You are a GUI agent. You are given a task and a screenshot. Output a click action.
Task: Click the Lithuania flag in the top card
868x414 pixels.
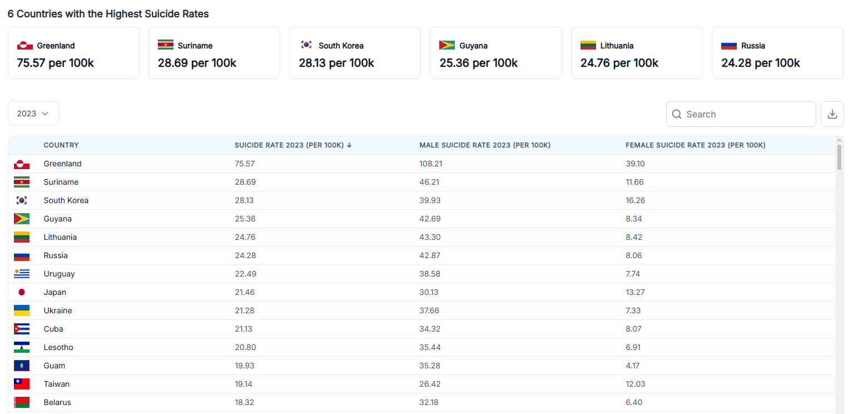(588, 46)
